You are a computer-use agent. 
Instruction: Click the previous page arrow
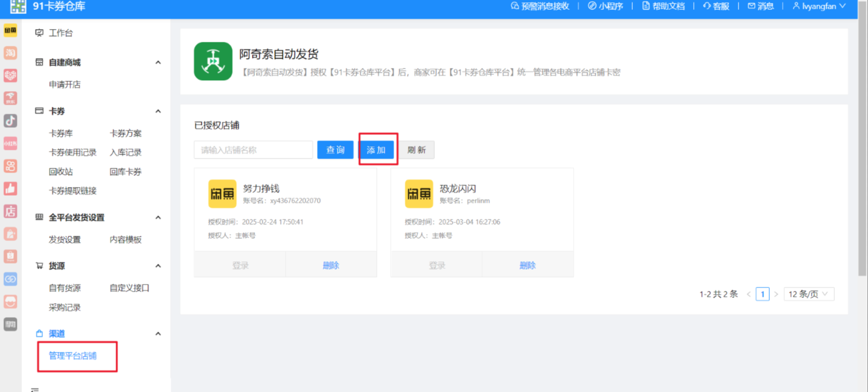point(749,294)
